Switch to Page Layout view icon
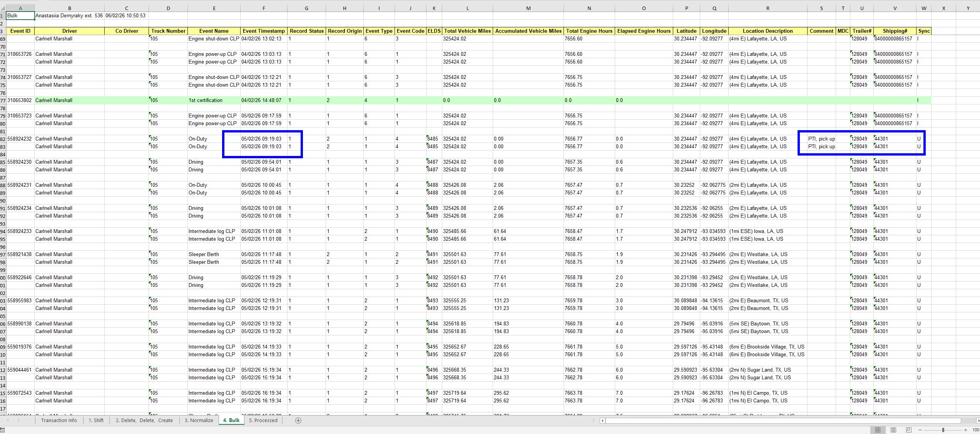The height and width of the screenshot is (434, 980). (x=893, y=430)
